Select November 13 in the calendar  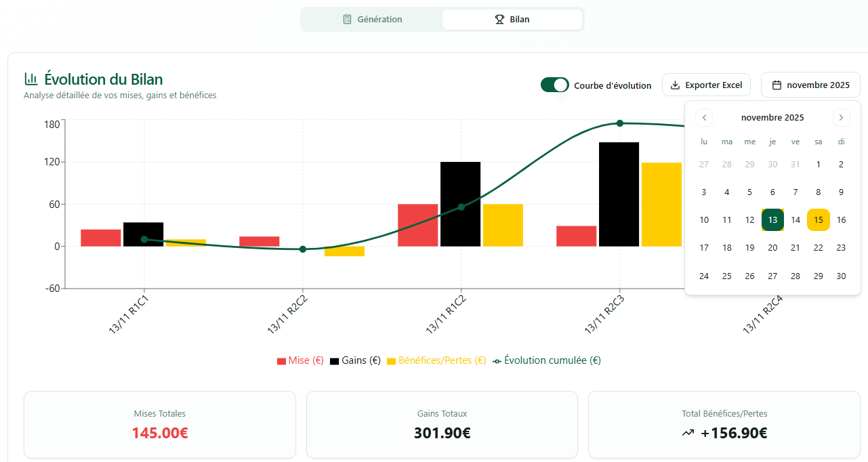pos(772,219)
